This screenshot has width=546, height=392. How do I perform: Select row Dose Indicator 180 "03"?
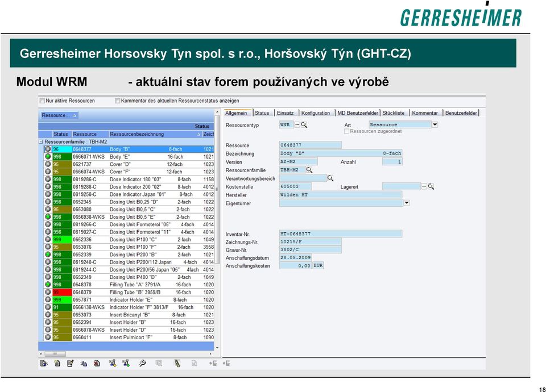pos(129,180)
